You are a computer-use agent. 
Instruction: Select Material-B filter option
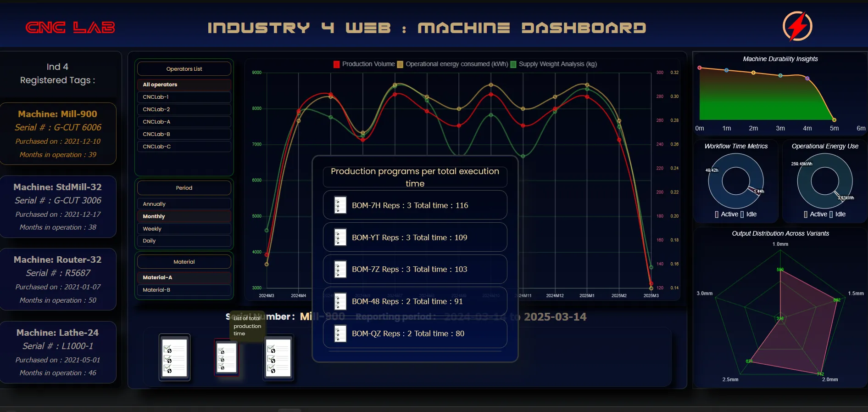[184, 290]
